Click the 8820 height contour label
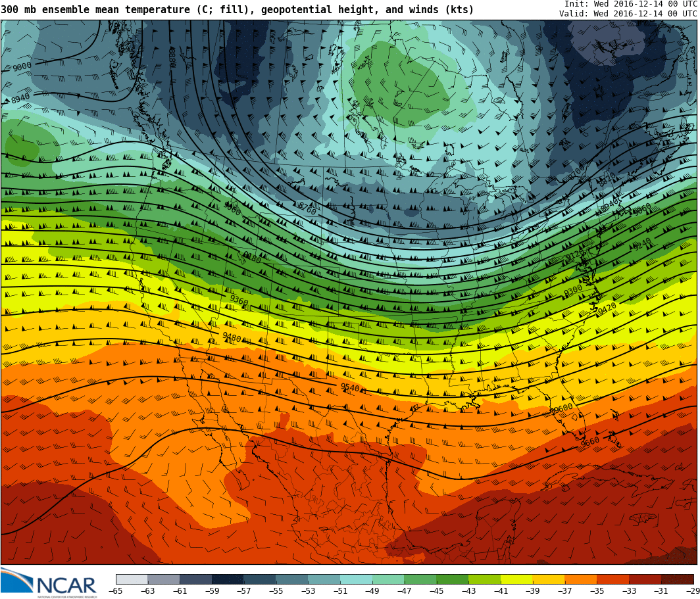 607,180
